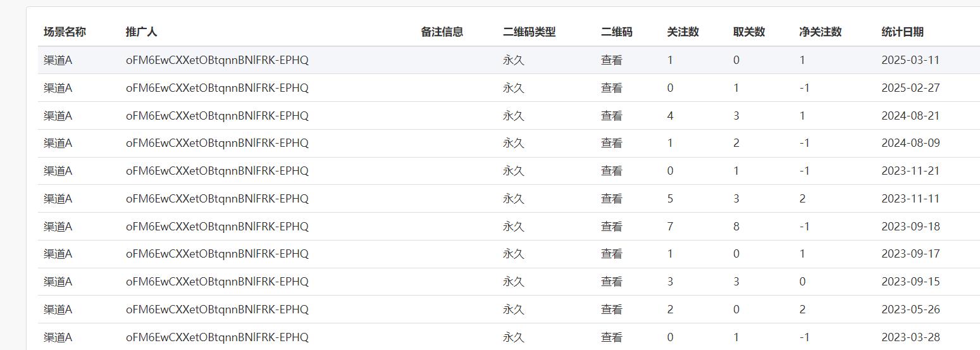Screen dimensions: 980x350
Task: Open 查看 QR code for 2025-02-27 row
Action: (611, 88)
